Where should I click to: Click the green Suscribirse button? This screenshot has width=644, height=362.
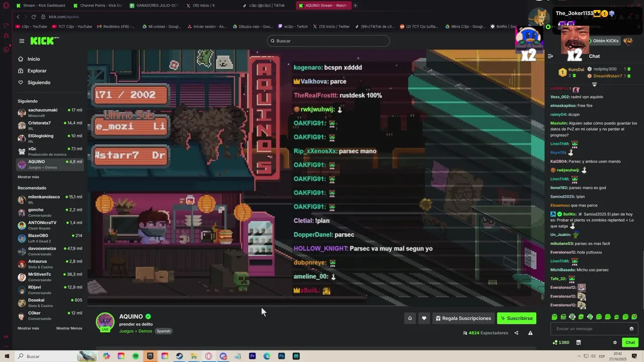pyautogui.click(x=516, y=318)
